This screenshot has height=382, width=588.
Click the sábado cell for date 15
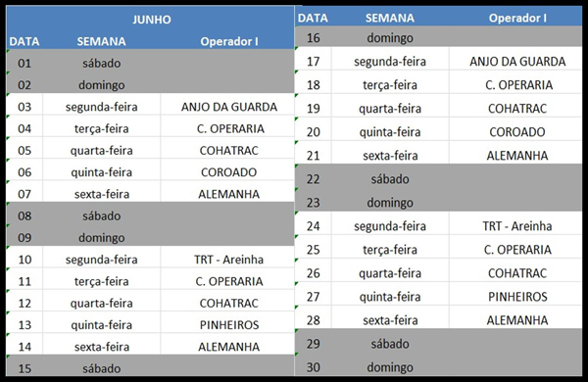(102, 368)
